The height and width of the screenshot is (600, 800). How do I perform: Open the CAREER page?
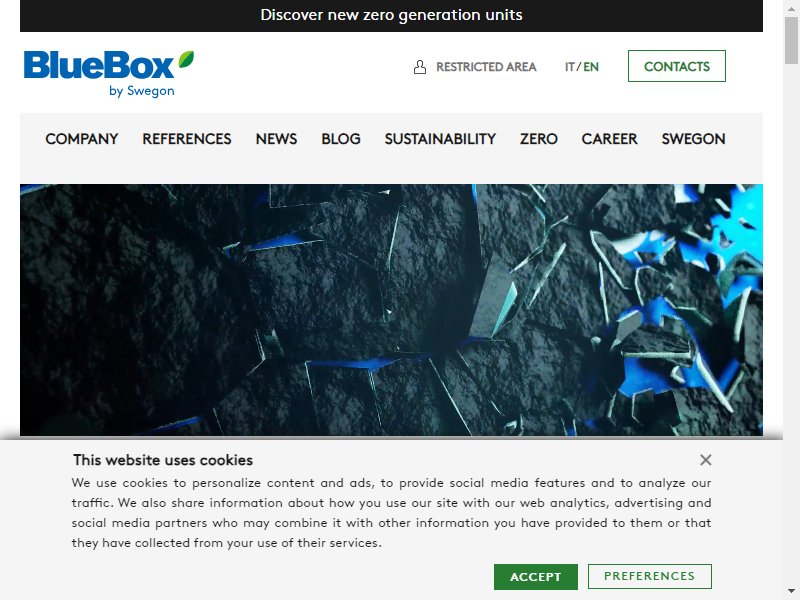click(609, 139)
